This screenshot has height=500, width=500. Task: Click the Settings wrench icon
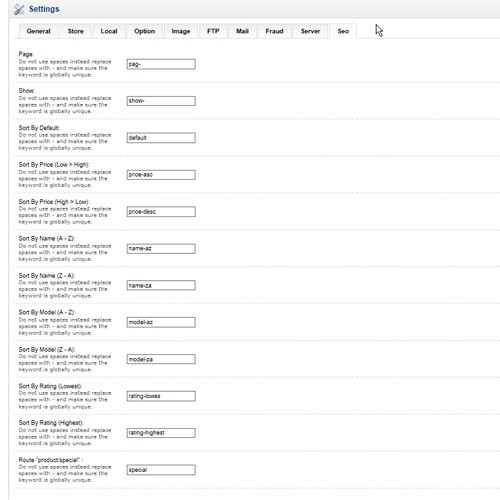click(19, 9)
